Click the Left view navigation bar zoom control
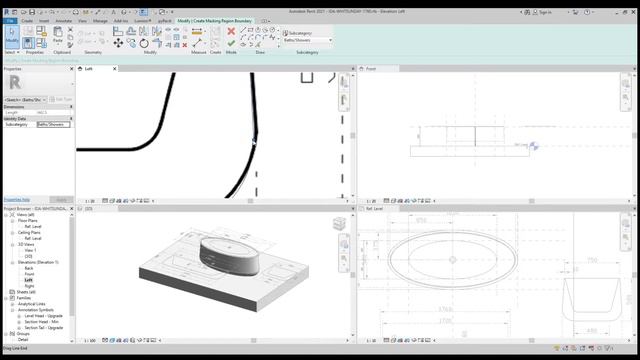Screen dimensions: 640x360 point(344,99)
